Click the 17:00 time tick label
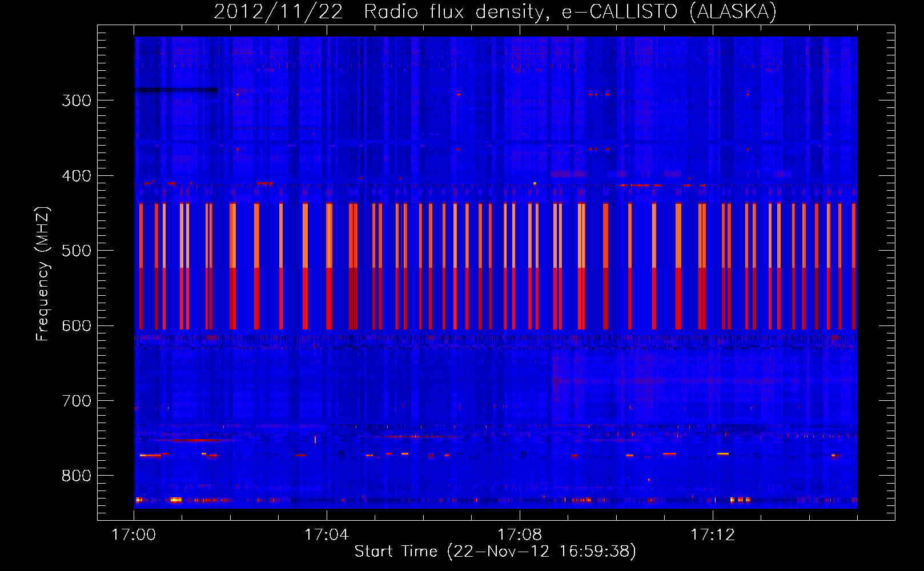 [x=134, y=535]
